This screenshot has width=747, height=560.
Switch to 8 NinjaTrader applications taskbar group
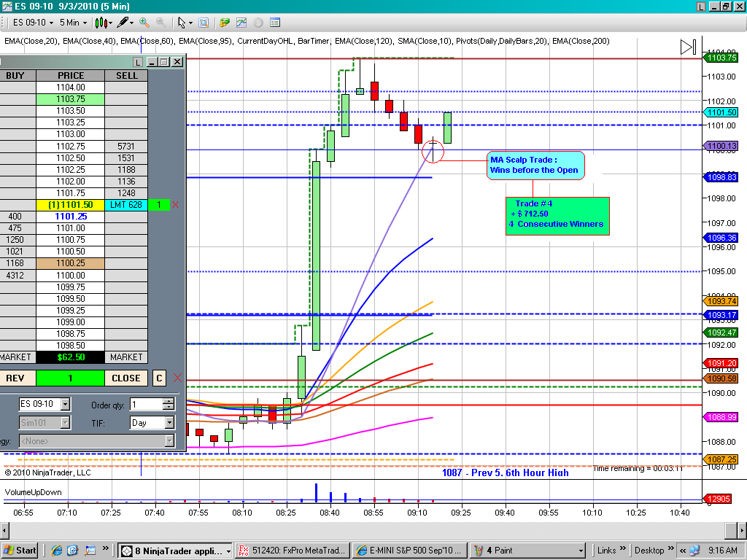[x=175, y=551]
